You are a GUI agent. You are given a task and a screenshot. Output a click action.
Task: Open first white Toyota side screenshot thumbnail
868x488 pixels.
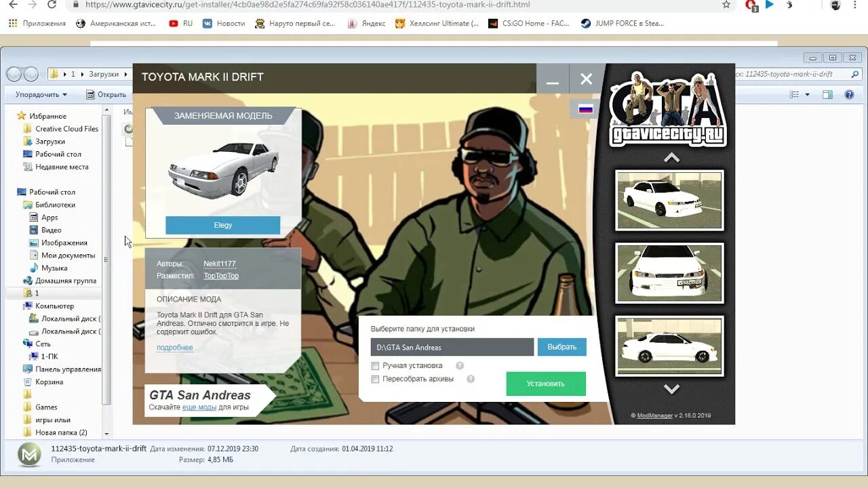pos(669,200)
